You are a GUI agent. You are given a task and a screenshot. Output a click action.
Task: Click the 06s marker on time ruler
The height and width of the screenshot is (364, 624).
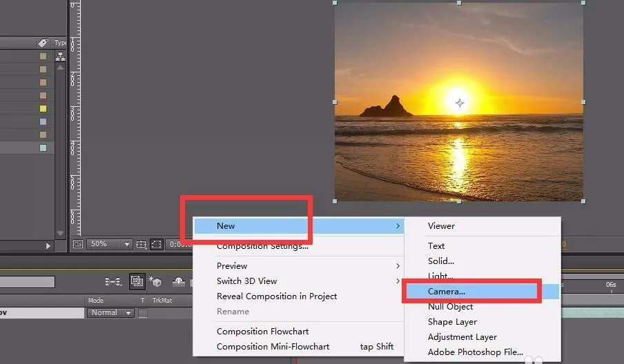611,285
